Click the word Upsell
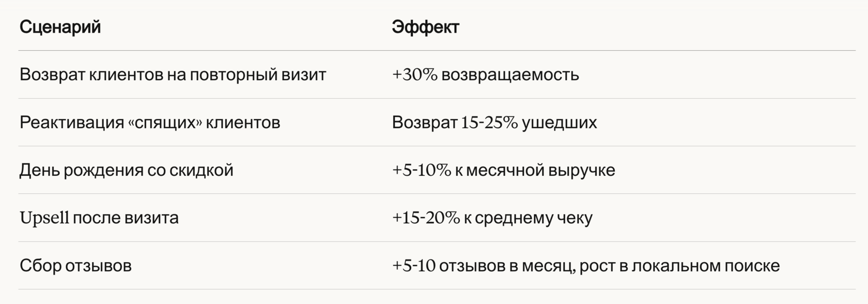This screenshot has height=304, width=868. pos(44,218)
